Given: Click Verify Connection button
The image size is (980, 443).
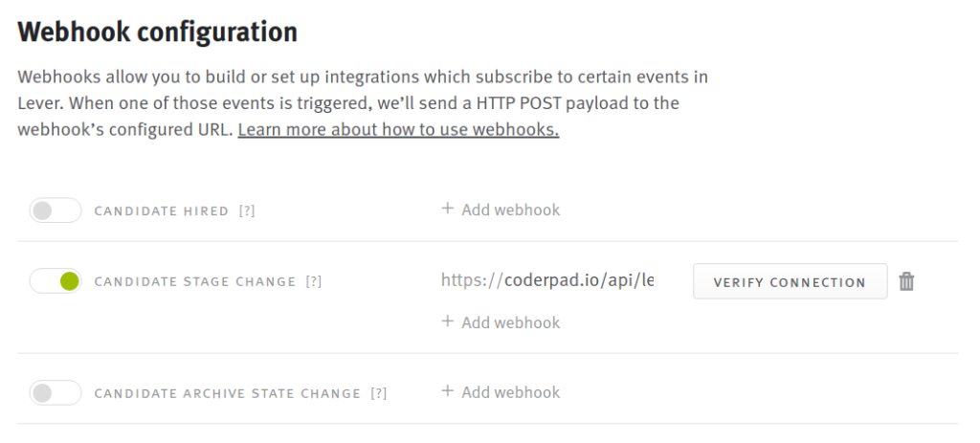Looking at the screenshot, I should (790, 282).
